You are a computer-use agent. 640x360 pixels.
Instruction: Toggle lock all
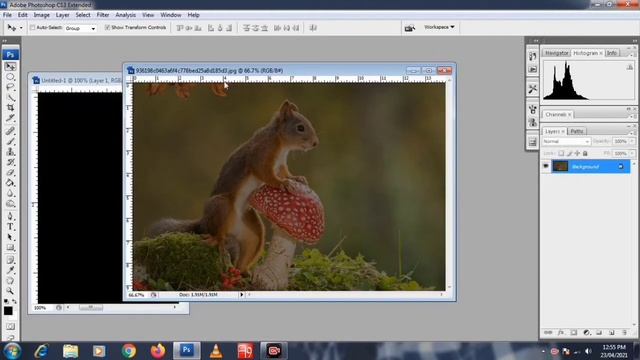585,153
